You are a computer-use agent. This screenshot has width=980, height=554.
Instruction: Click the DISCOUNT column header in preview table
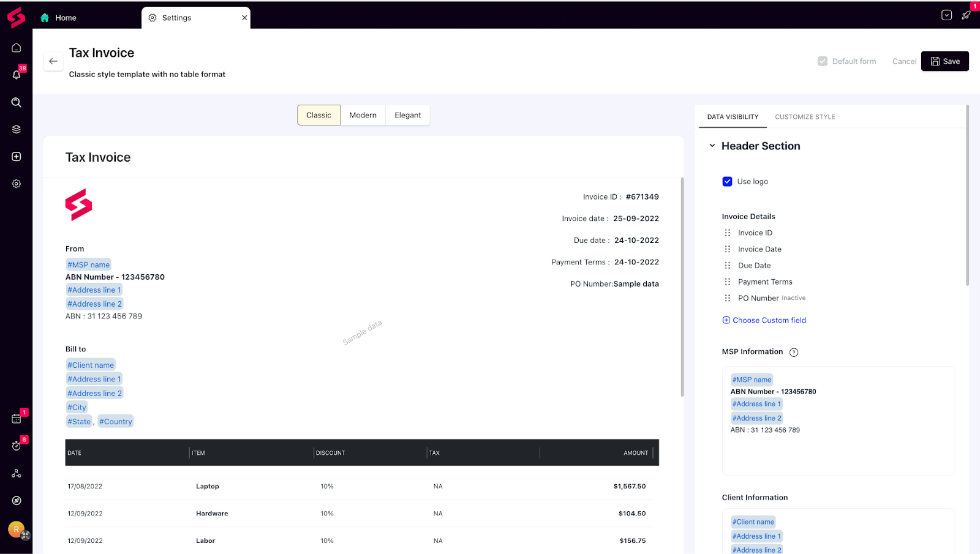pyautogui.click(x=331, y=453)
